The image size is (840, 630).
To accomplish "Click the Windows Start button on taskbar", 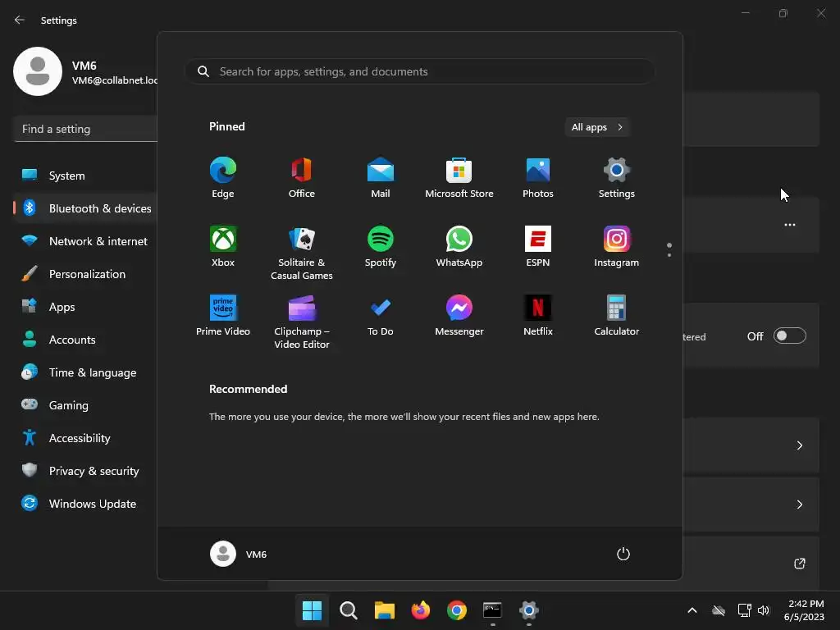I will (x=313, y=610).
